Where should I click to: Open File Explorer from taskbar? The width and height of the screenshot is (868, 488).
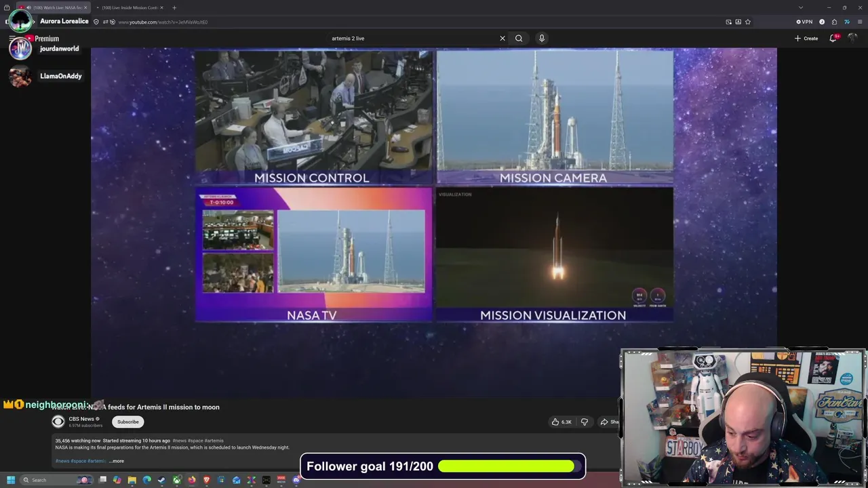pyautogui.click(x=132, y=480)
